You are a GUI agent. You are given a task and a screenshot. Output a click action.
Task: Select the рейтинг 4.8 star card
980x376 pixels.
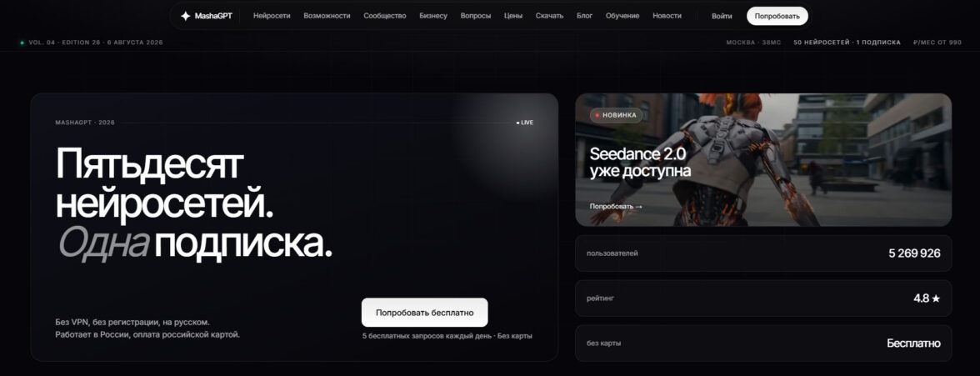763,298
